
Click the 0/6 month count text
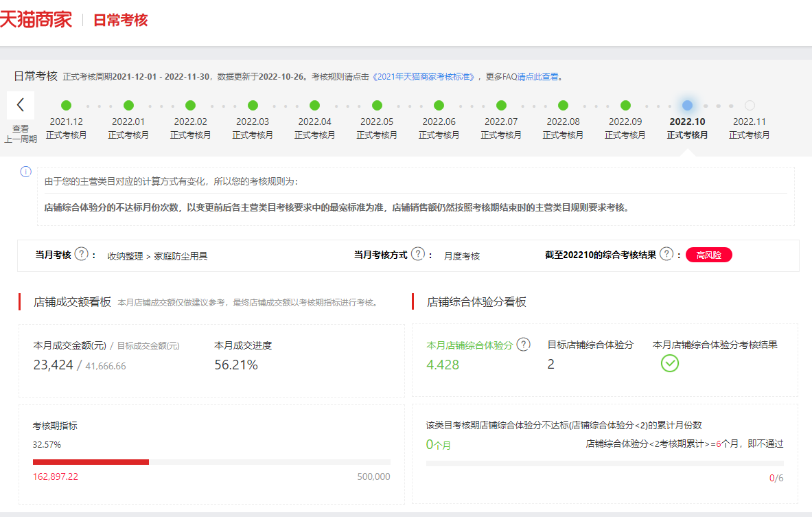pos(776,478)
